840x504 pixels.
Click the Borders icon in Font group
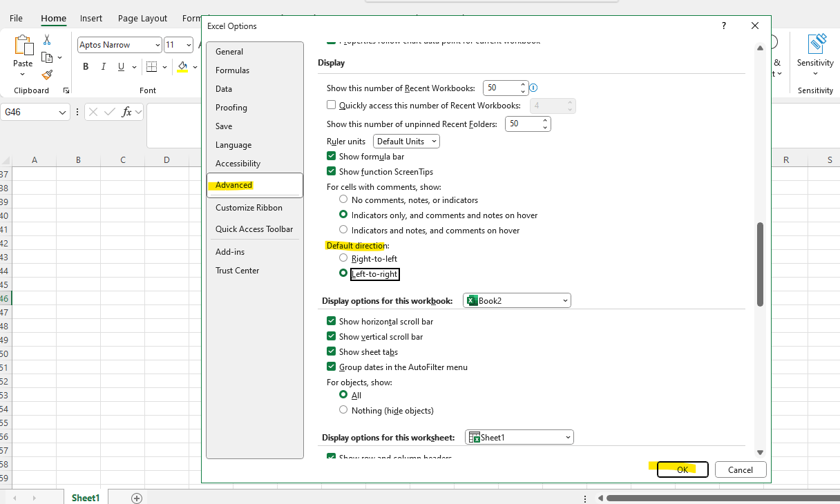152,66
